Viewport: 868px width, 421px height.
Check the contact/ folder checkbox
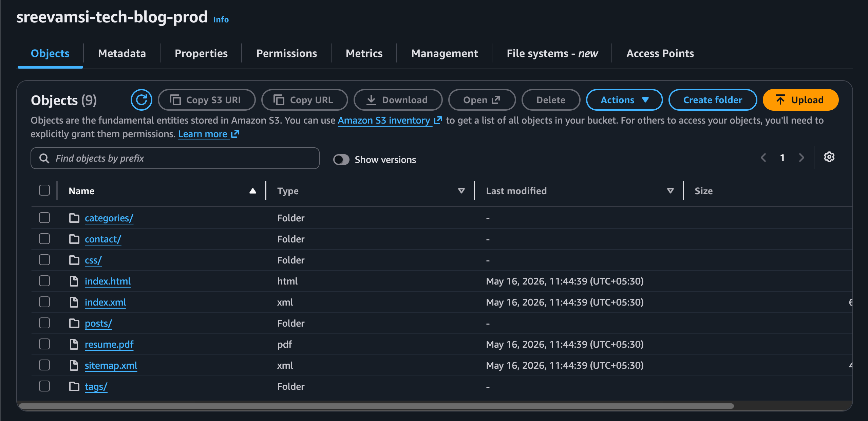(x=44, y=239)
